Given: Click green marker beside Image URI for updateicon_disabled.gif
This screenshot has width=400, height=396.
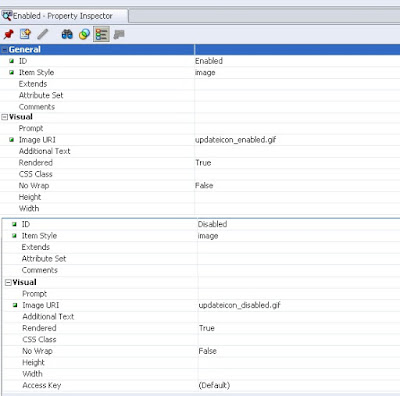Looking at the screenshot, I should [15, 305].
